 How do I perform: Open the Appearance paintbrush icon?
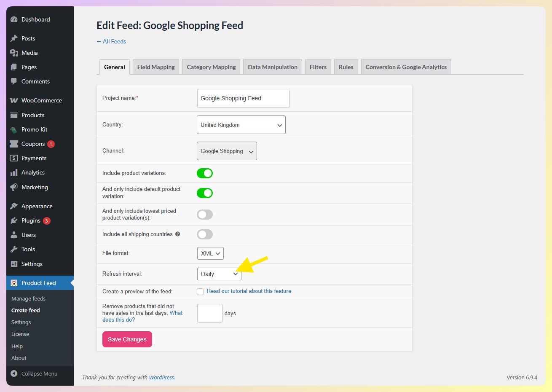pyautogui.click(x=14, y=206)
